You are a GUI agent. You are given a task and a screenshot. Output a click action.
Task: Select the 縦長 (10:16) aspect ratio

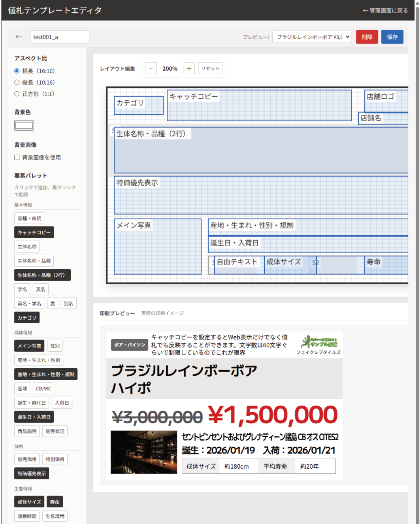click(17, 83)
